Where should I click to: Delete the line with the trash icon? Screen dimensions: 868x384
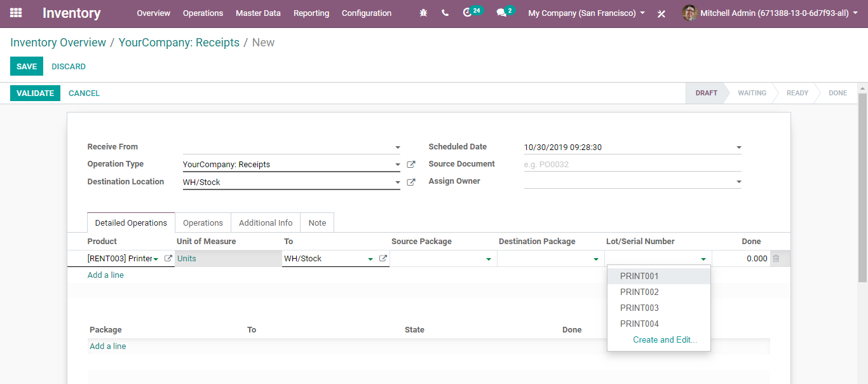click(x=776, y=259)
